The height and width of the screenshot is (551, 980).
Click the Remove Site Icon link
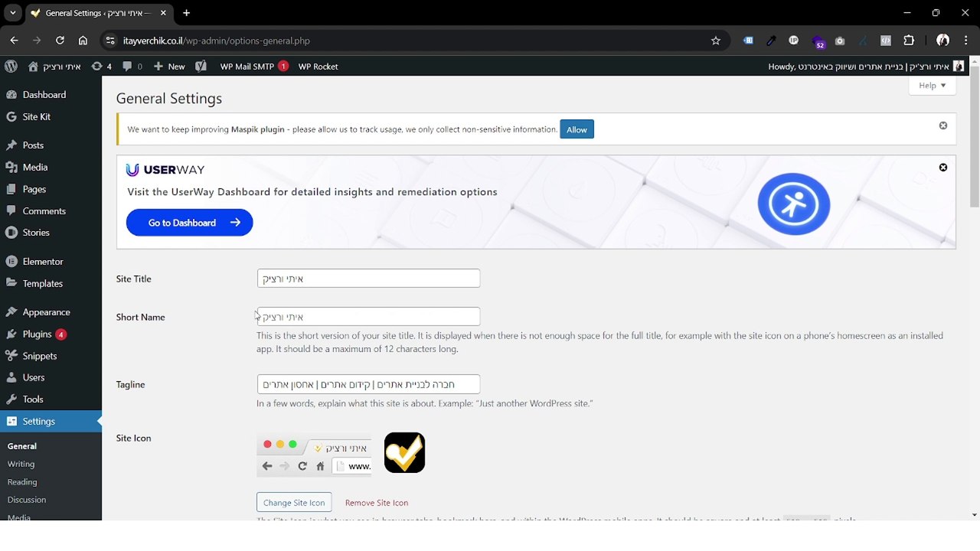point(377,503)
